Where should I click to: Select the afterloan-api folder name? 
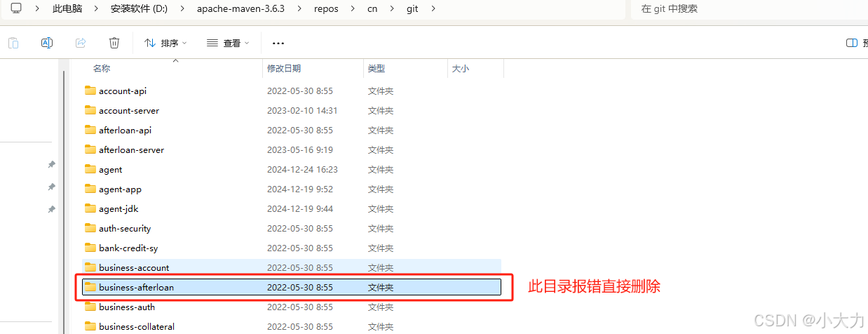click(x=126, y=131)
